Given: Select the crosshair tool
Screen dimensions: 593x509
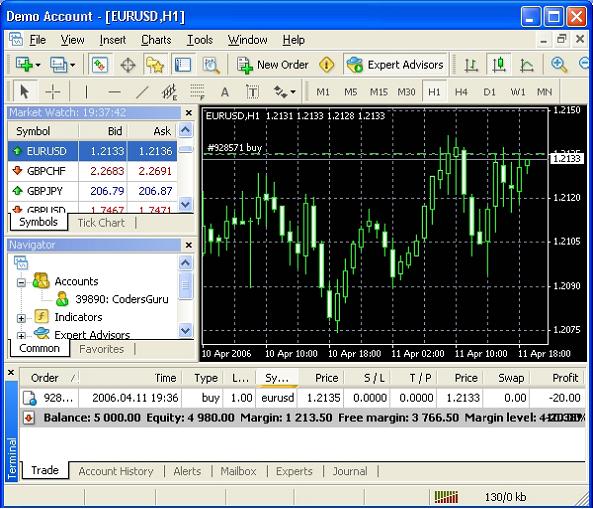Looking at the screenshot, I should tap(53, 92).
